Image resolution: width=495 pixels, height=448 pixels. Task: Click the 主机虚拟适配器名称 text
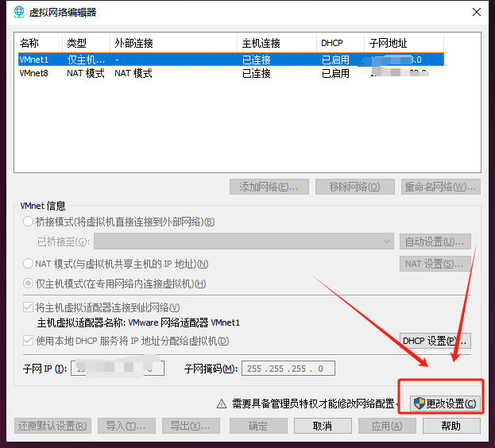coord(138,322)
